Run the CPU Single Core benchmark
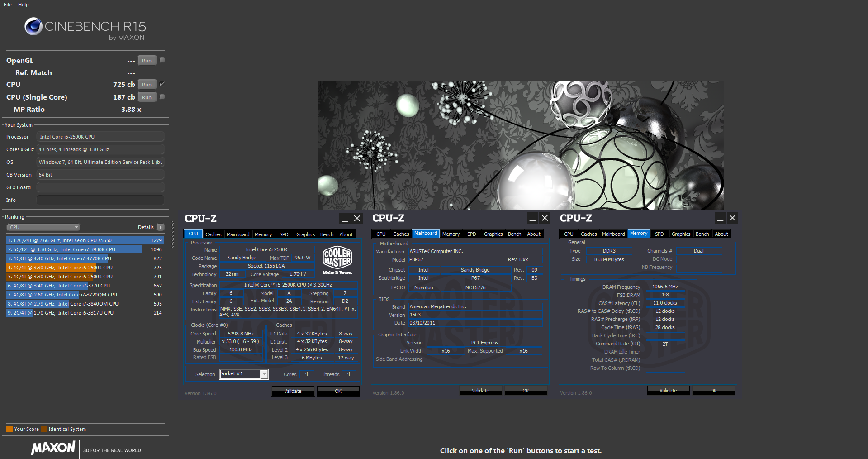Image resolution: width=868 pixels, height=459 pixels. [x=147, y=97]
